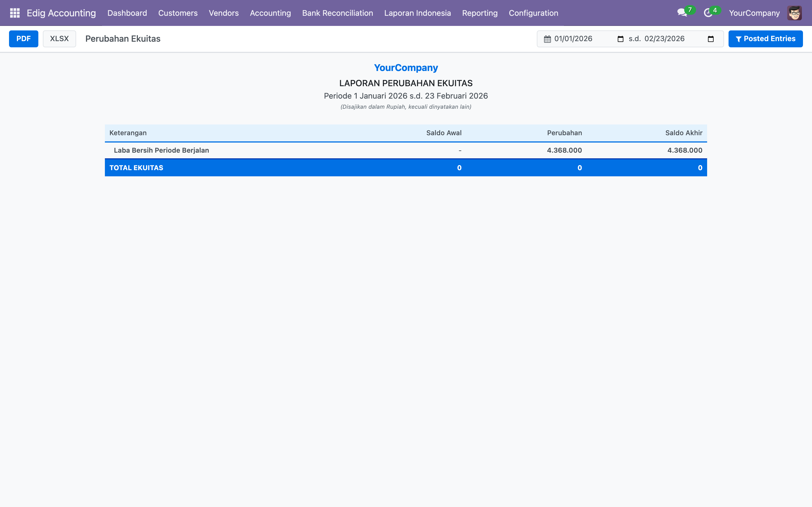This screenshot has height=507, width=812.
Task: Export report as PDF
Action: tap(23, 39)
